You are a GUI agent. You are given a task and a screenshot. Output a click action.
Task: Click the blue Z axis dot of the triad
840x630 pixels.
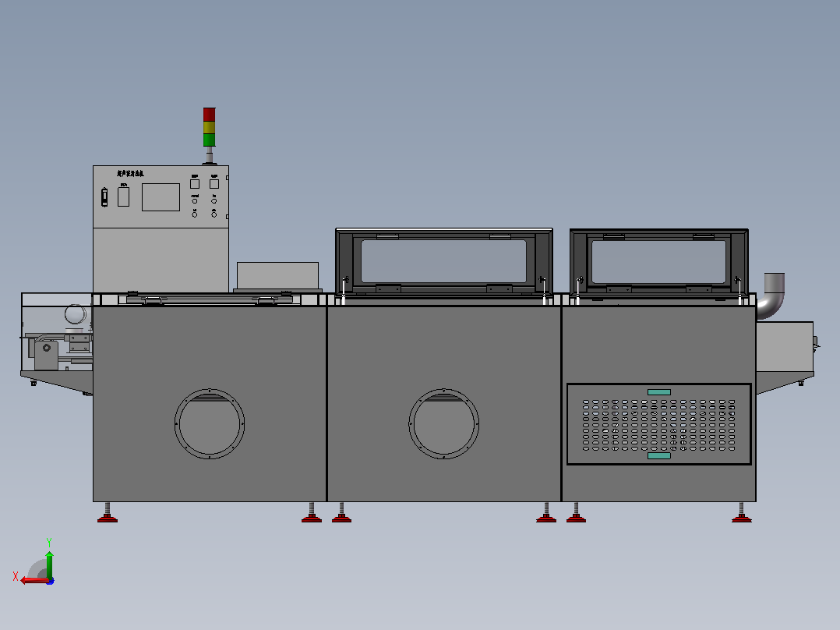point(51,581)
